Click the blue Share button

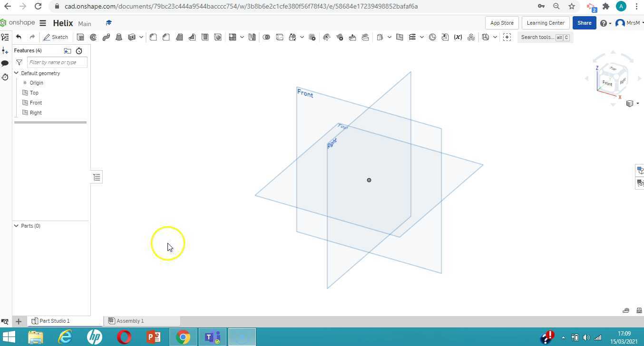584,23
